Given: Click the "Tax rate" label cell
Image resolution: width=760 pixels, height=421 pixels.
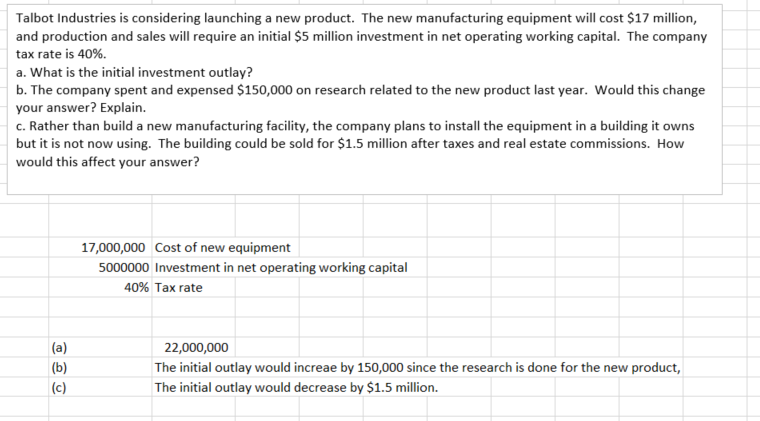Looking at the screenshot, I should coord(179,287).
